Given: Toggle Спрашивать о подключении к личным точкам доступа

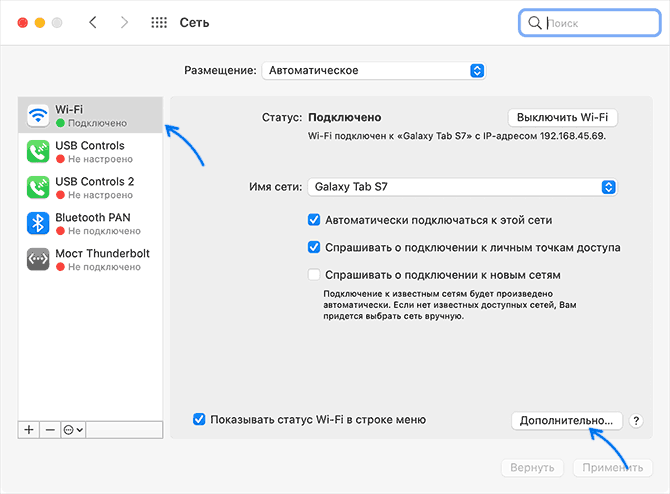Looking at the screenshot, I should (x=314, y=247).
